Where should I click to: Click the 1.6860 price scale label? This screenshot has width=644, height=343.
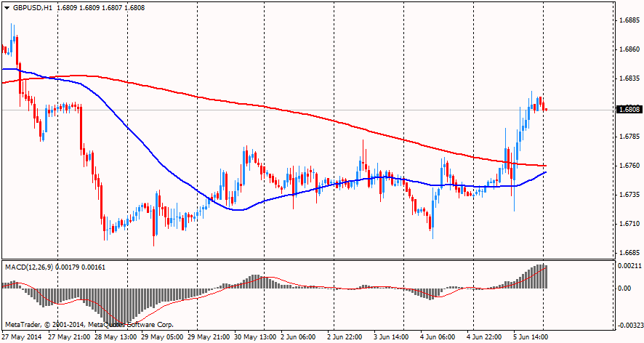coord(629,49)
